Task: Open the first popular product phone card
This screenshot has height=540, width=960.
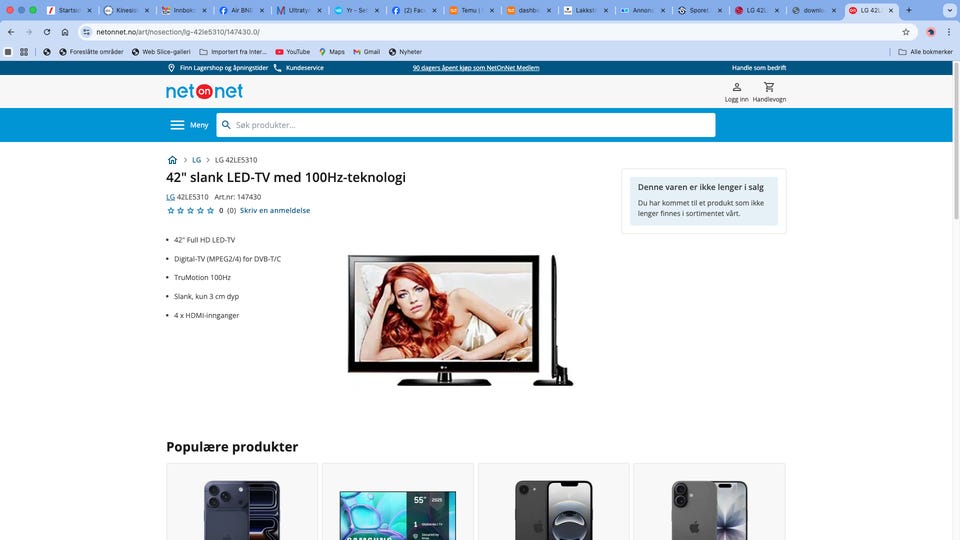Action: [x=242, y=501]
